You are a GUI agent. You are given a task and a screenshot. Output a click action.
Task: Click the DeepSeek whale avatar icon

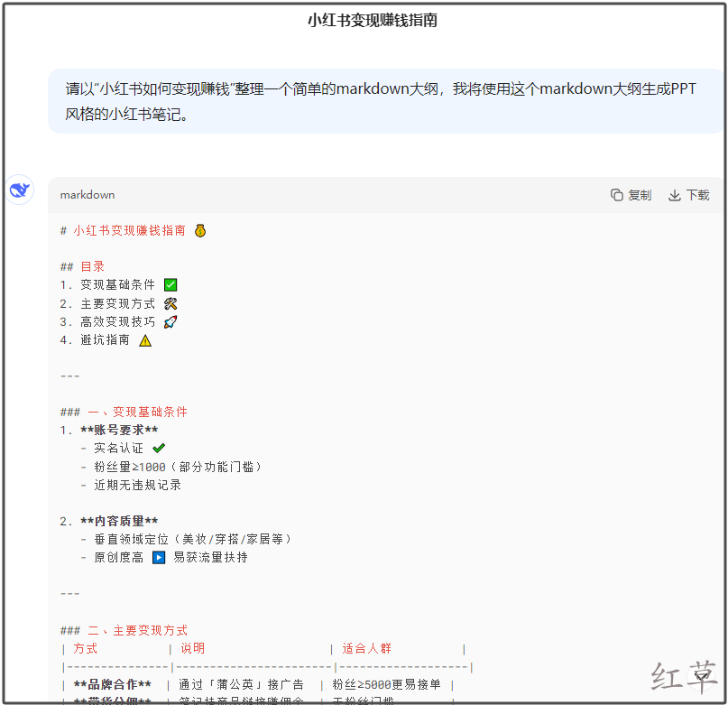point(20,190)
